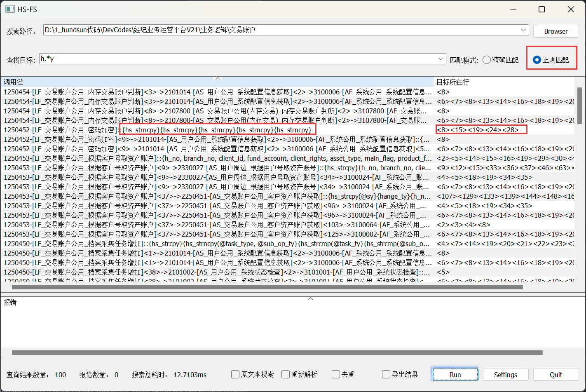Image resolution: width=586 pixels, height=392 pixels.
Task: Enable the 导出结果 checkbox
Action: point(386,374)
